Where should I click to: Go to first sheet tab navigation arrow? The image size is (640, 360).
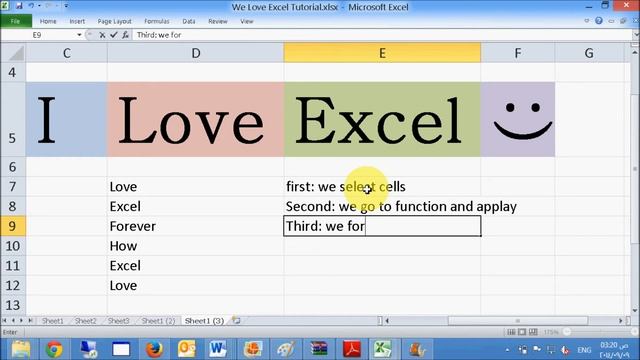pos(5,321)
